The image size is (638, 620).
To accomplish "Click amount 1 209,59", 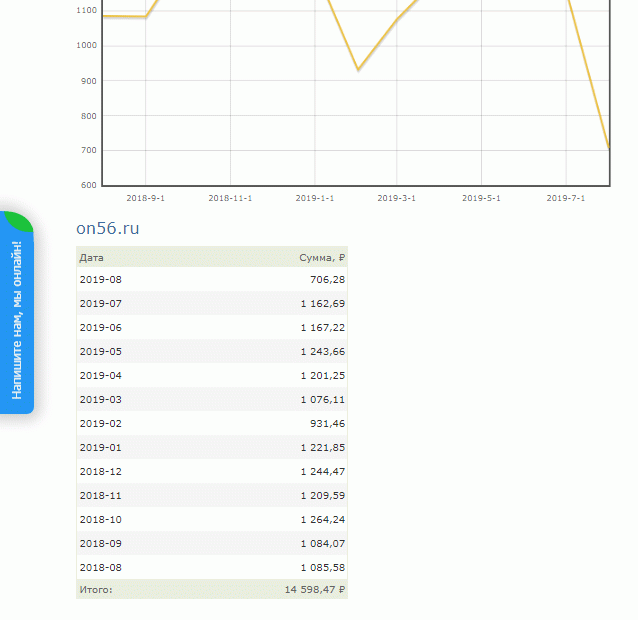I will coord(323,496).
